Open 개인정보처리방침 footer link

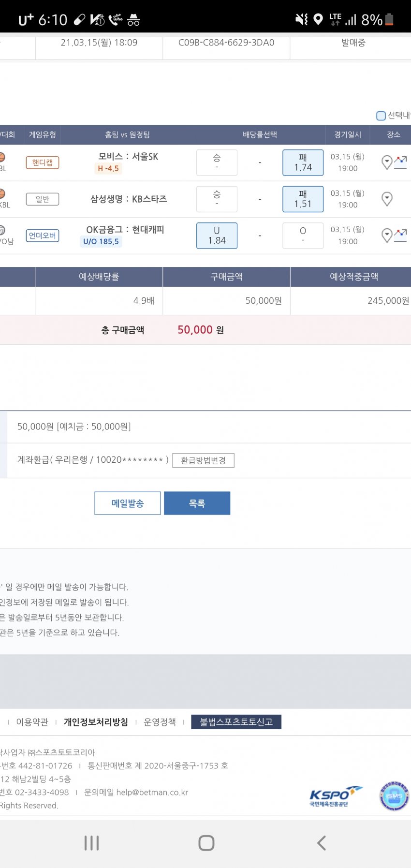(x=96, y=722)
